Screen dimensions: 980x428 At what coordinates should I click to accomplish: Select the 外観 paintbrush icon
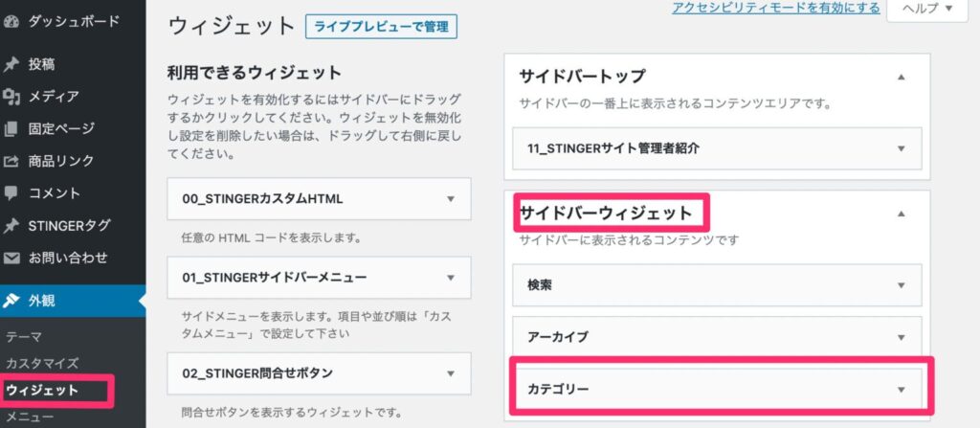coord(11,301)
